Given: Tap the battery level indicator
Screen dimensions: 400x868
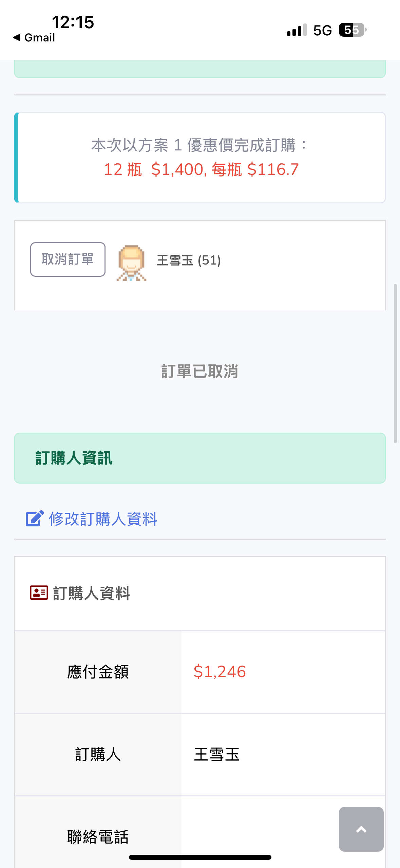Looking at the screenshot, I should [353, 30].
